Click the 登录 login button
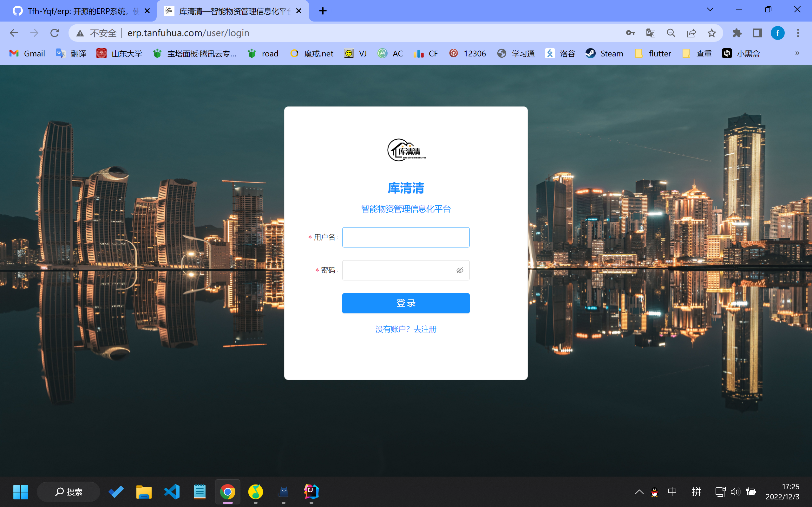Screen dimensions: 812x507 (x=406, y=303)
